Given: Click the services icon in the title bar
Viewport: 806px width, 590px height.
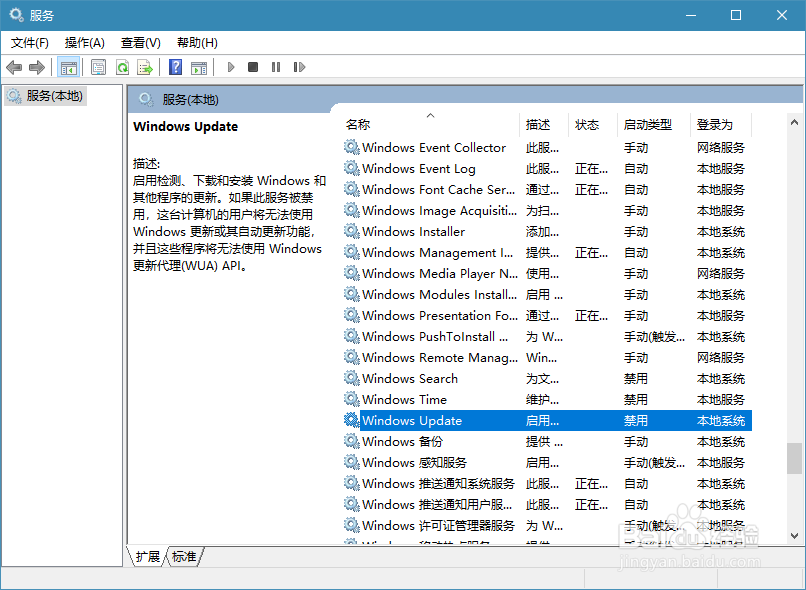Looking at the screenshot, I should tap(16, 15).
